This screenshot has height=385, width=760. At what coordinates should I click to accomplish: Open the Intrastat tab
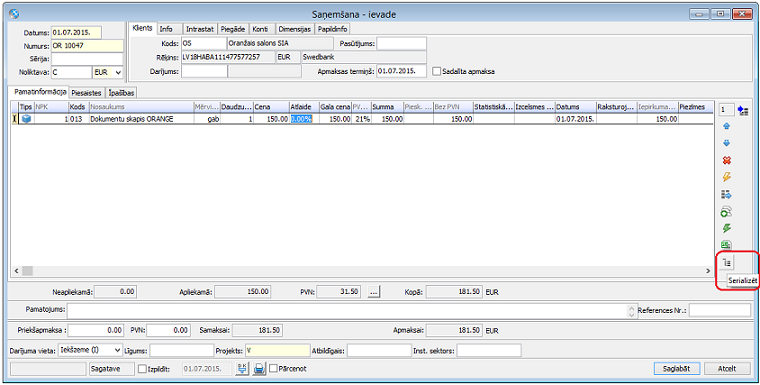pos(200,29)
